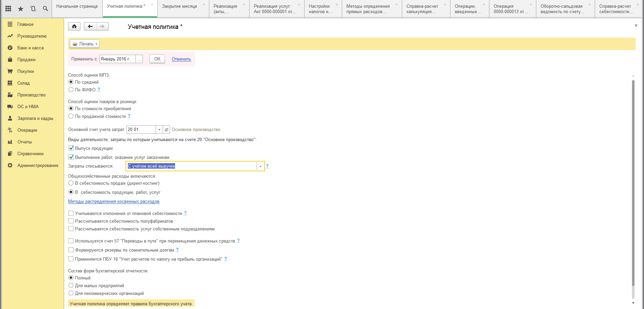Viewport: 644px width, 309px height.
Task: Select По ФИФО valuation method
Action: point(71,90)
